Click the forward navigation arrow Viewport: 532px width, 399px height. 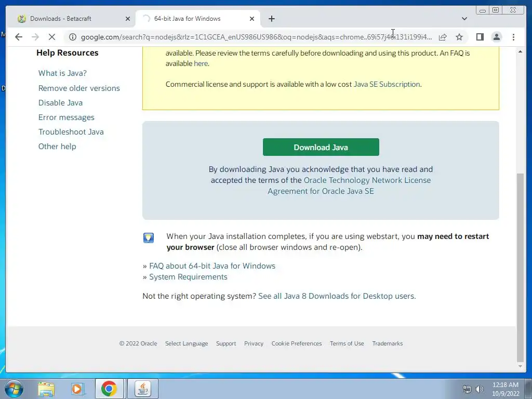35,37
